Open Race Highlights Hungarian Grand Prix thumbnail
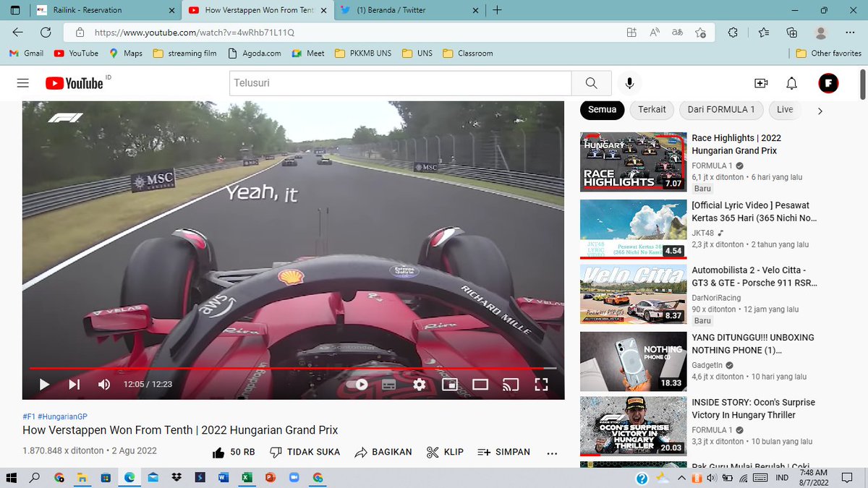The width and height of the screenshot is (868, 488). (634, 161)
